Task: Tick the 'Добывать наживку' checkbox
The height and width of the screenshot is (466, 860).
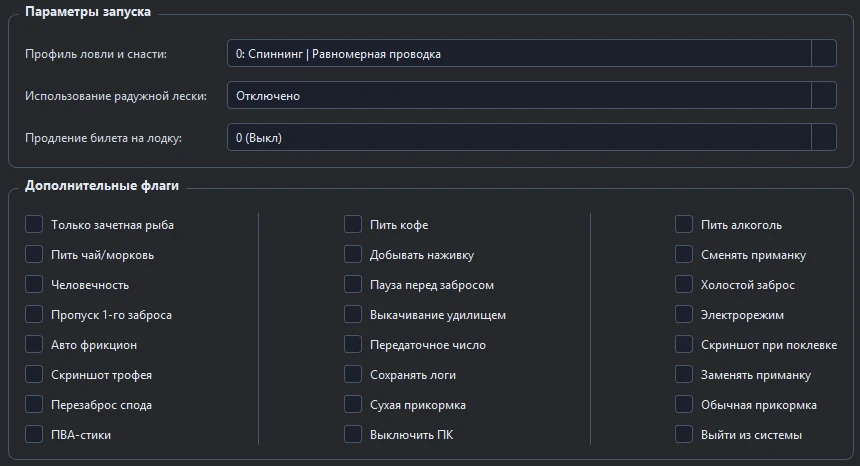Action: (x=353, y=254)
